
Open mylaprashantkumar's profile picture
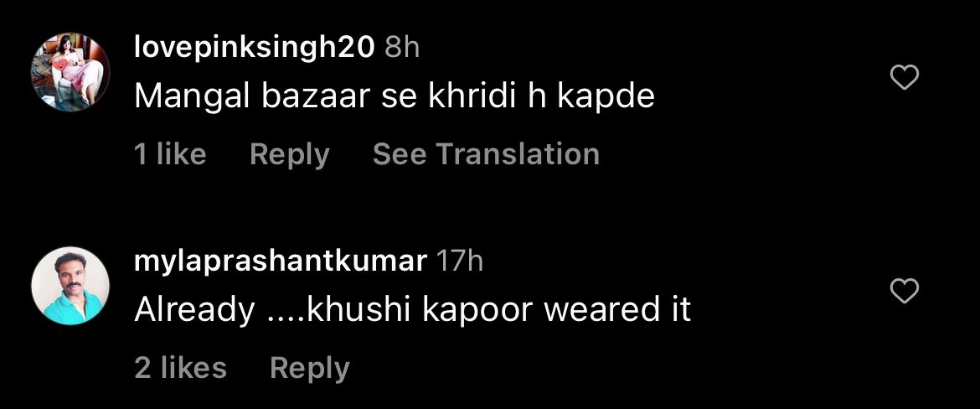70,286
